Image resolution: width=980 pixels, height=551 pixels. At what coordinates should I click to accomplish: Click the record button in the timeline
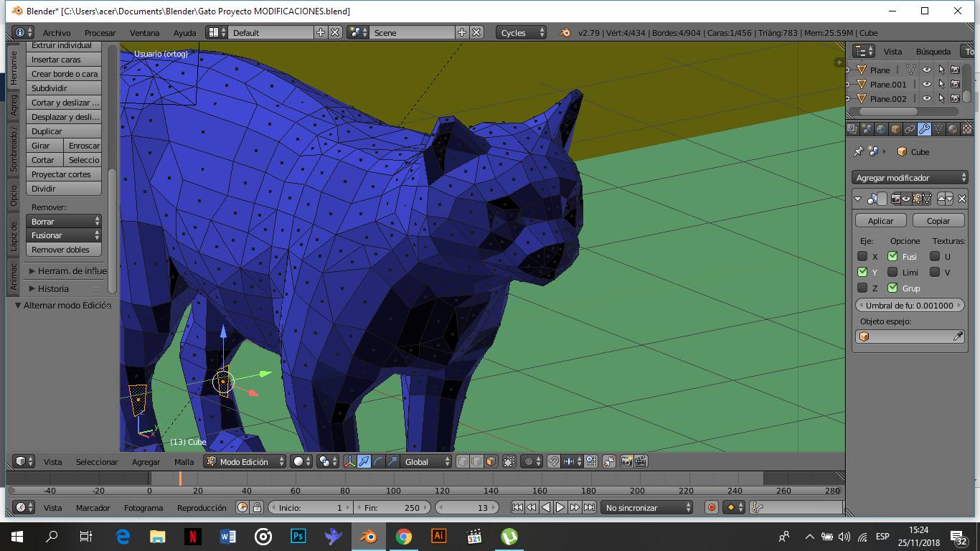pos(711,507)
